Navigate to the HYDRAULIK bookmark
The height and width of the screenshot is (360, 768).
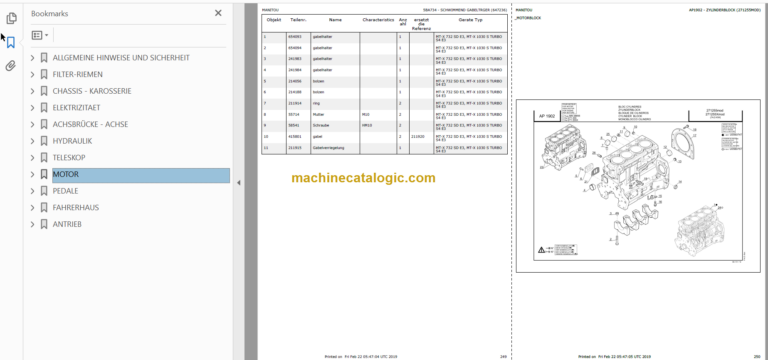pos(72,141)
